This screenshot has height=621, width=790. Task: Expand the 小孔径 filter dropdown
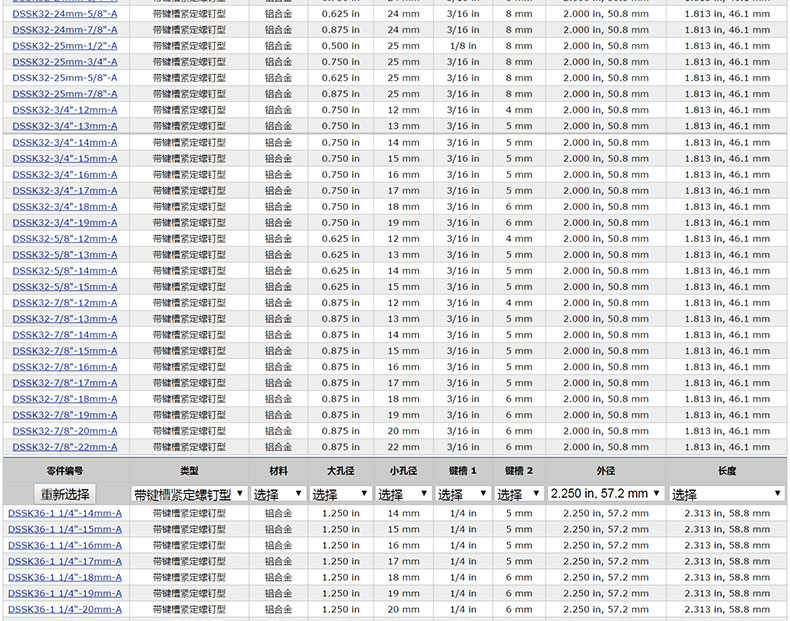tap(403, 494)
